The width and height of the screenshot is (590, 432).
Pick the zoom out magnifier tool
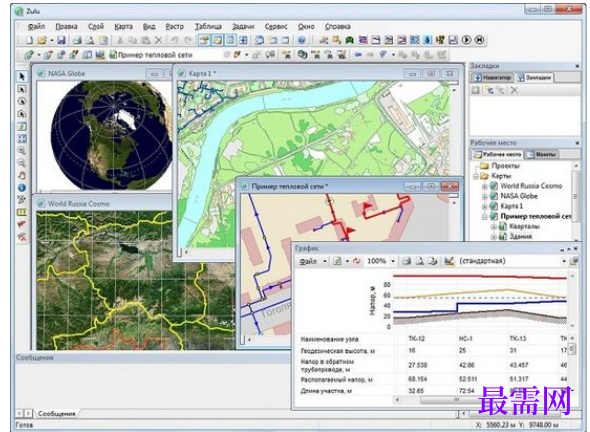coord(22,163)
